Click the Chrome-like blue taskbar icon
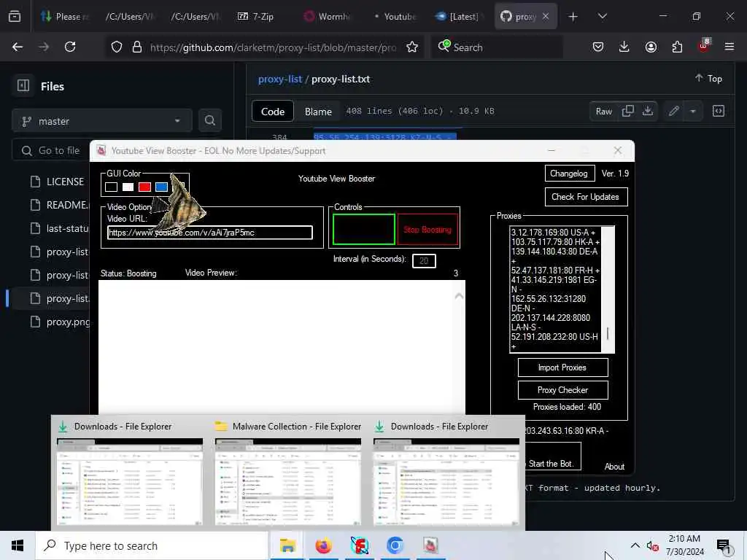 click(x=395, y=545)
